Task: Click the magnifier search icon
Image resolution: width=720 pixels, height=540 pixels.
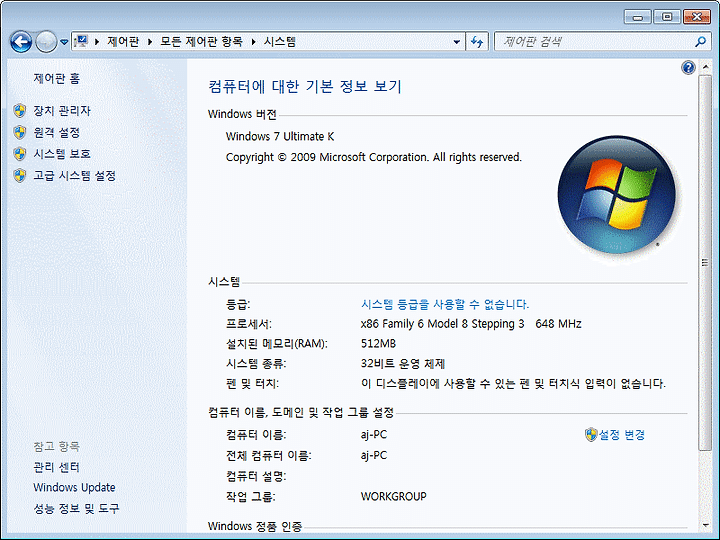Action: click(700, 42)
